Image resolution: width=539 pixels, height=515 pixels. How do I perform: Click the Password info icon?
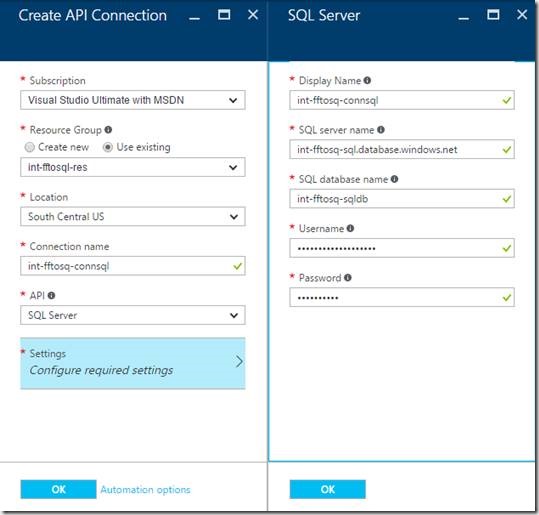click(x=348, y=277)
